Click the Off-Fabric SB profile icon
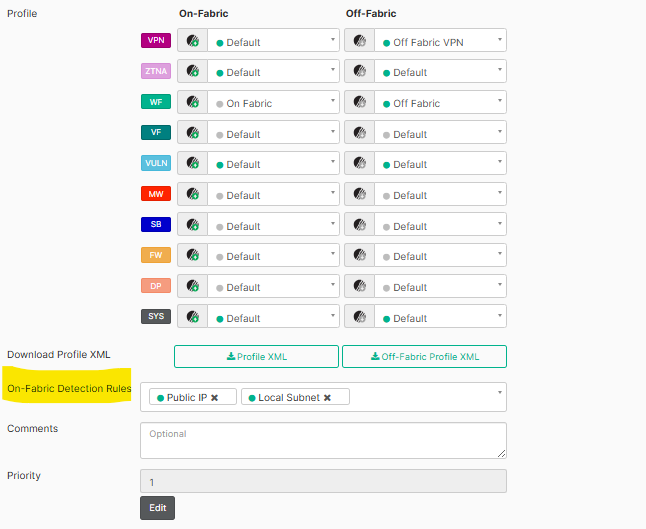646x529 pixels. [360, 225]
